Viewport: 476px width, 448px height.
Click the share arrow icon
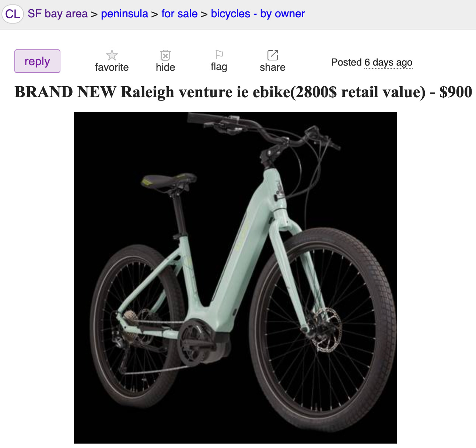tap(273, 55)
